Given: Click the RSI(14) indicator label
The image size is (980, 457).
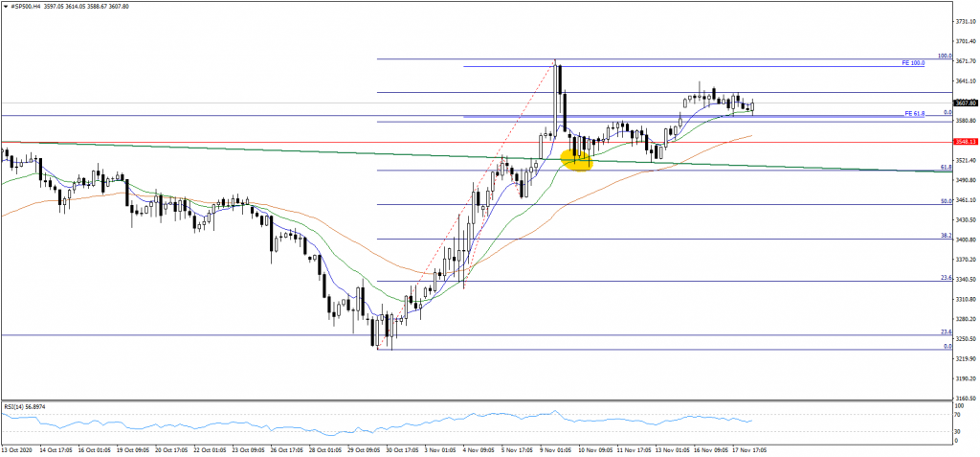Looking at the screenshot, I should tap(25, 406).
